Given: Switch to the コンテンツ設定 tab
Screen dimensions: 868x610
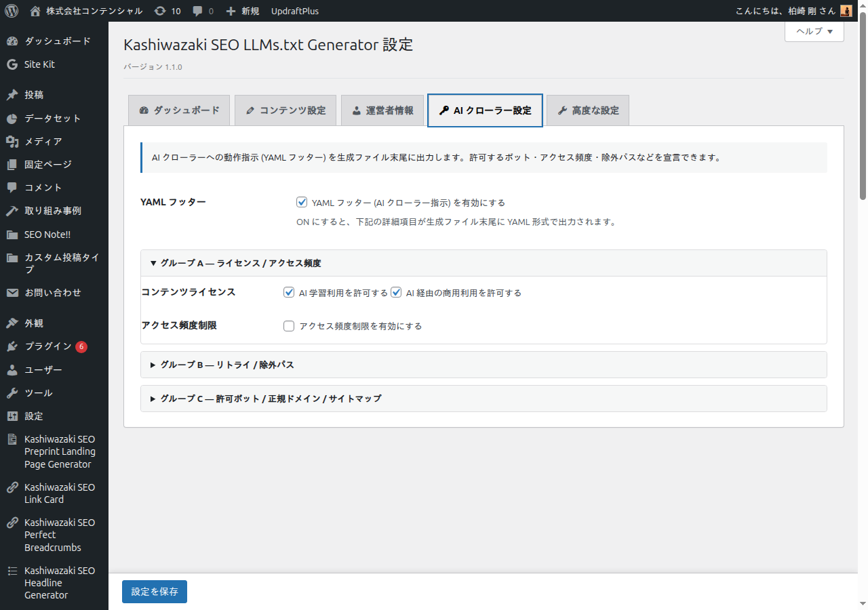Looking at the screenshot, I should click(x=285, y=110).
